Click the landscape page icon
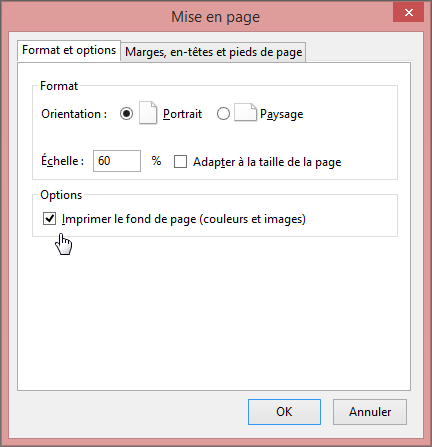Screen dimensions: 432x447 point(245,113)
